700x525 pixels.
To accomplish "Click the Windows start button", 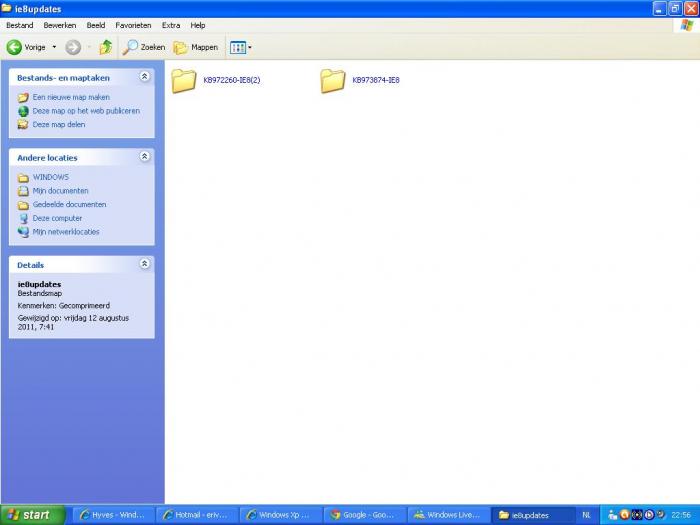I will pyautogui.click(x=32, y=515).
